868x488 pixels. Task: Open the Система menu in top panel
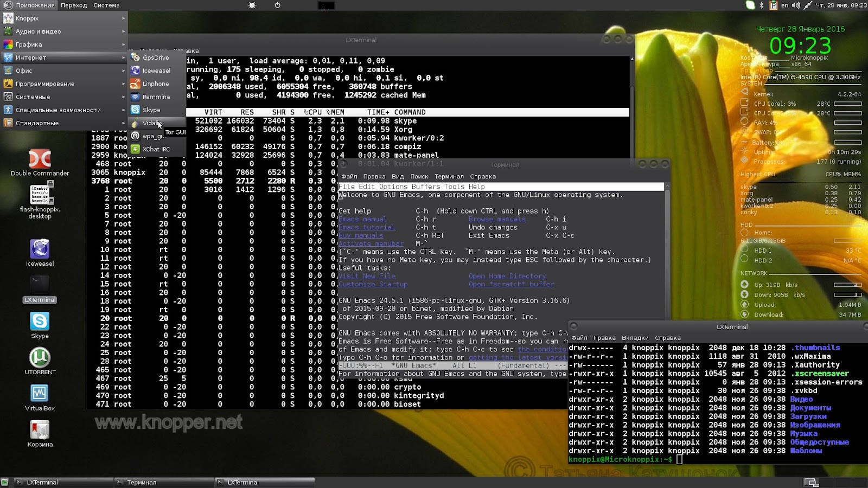click(x=106, y=5)
